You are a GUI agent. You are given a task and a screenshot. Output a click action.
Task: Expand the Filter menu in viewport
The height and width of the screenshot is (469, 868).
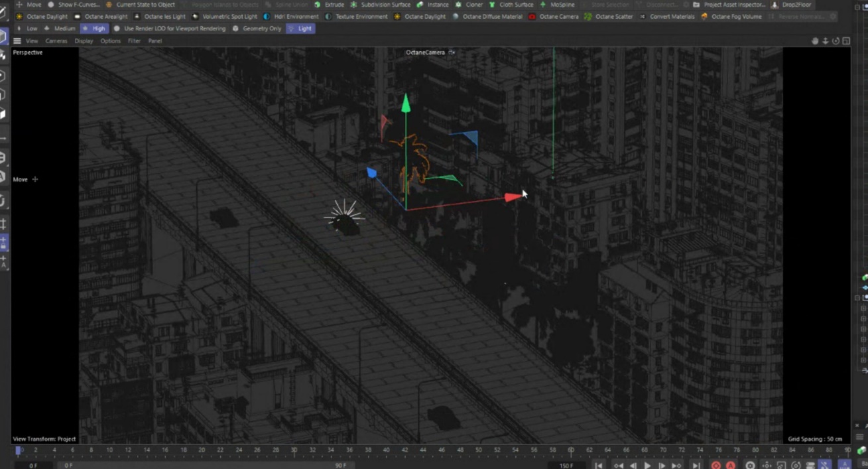134,41
